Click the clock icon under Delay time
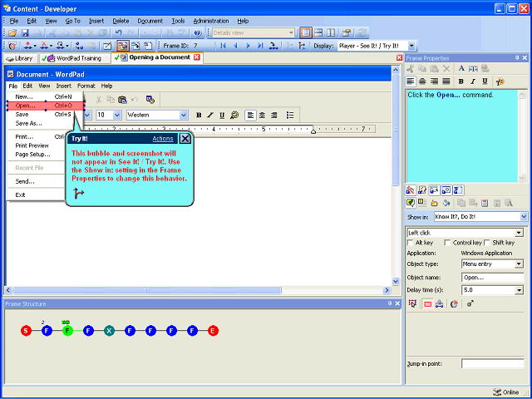Image resolution: width=532 pixels, height=399 pixels. tap(454, 304)
